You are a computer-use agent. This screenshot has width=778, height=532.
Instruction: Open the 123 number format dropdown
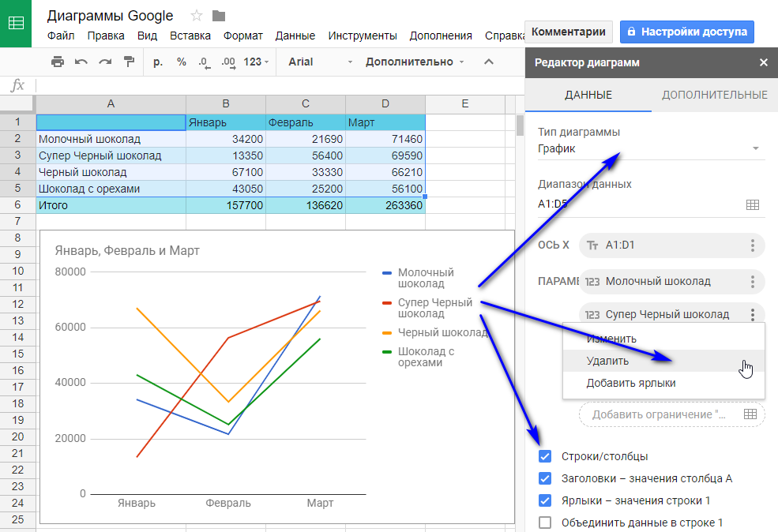click(256, 62)
